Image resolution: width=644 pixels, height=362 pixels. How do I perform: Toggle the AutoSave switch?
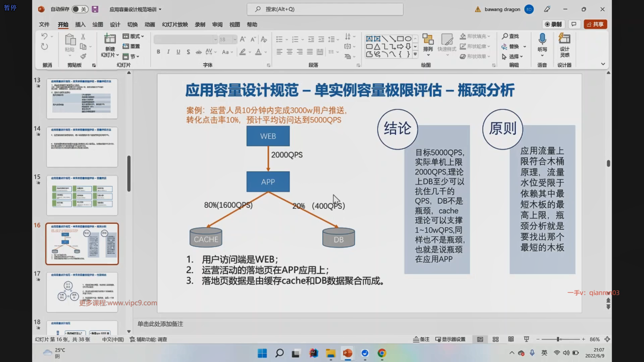(x=80, y=9)
